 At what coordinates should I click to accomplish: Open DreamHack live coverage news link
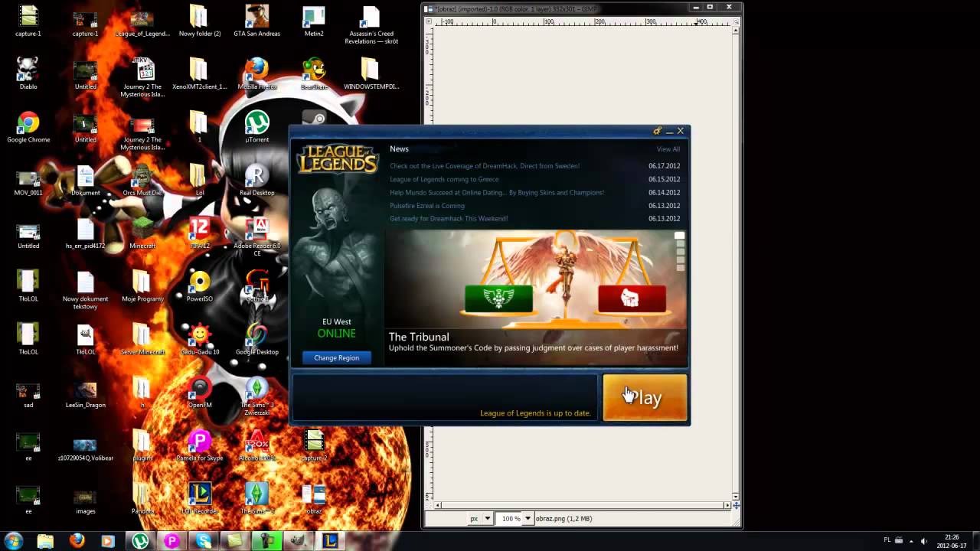(485, 166)
